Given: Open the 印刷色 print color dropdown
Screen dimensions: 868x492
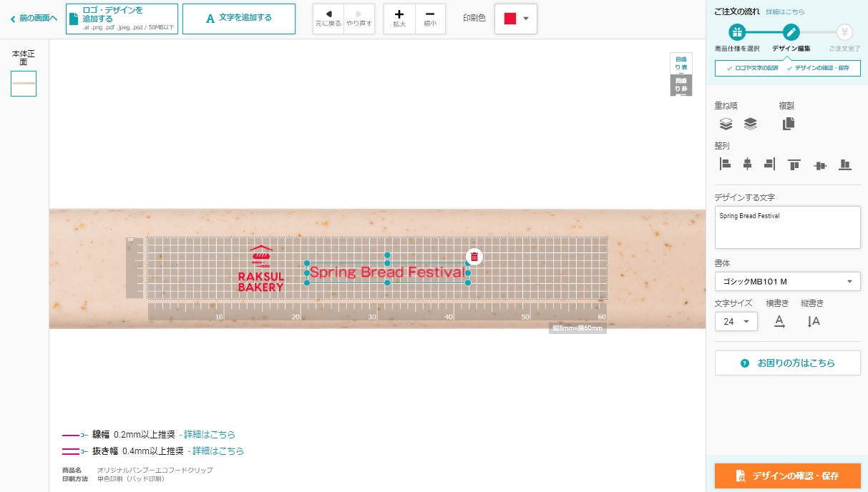Looking at the screenshot, I should point(516,19).
